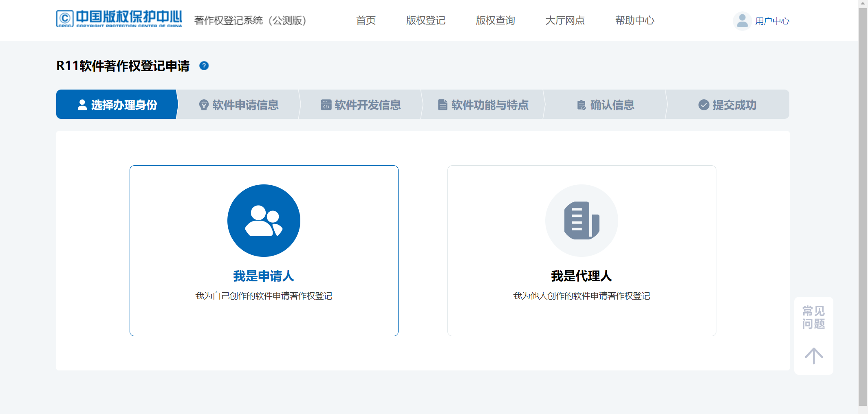Click the code window icon in 软件开发信息 step

tap(326, 105)
